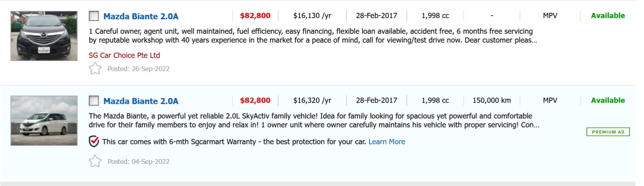The image size is (644, 186).
Task: Open the white Mazda Biante photo thumbnail
Action: [44, 121]
